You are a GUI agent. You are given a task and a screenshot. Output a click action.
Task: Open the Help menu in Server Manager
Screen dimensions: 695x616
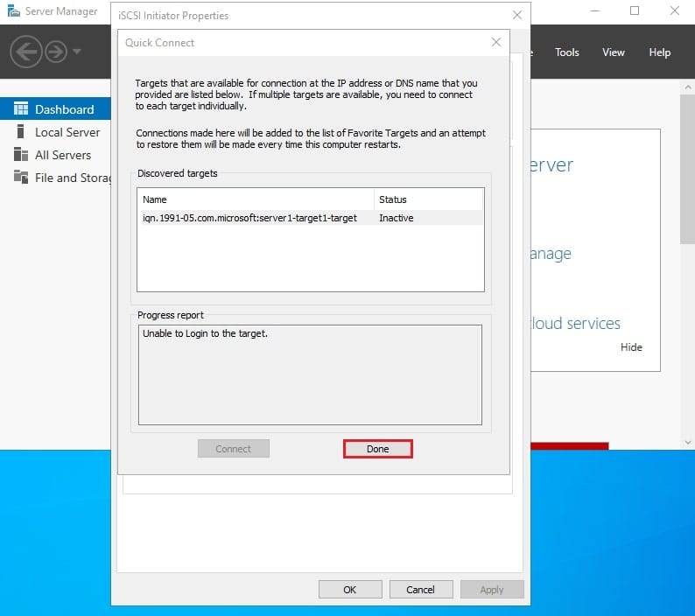pos(659,52)
